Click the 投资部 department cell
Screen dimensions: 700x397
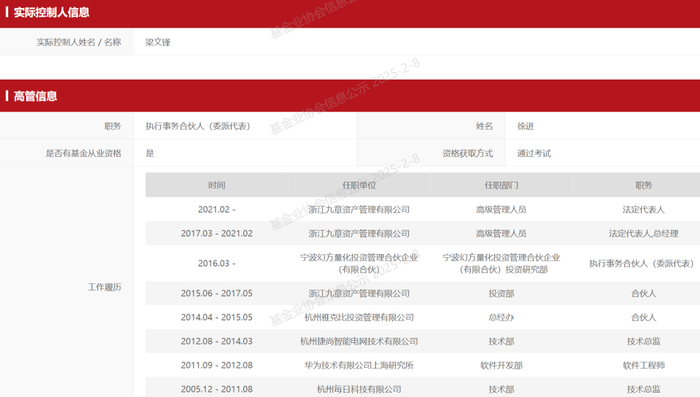501,293
